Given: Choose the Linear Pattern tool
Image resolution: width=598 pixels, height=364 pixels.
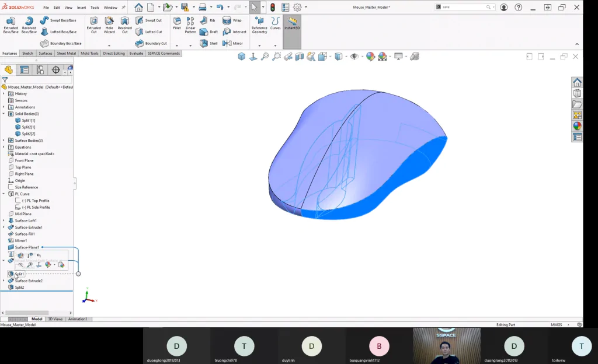Looking at the screenshot, I should 190,25.
